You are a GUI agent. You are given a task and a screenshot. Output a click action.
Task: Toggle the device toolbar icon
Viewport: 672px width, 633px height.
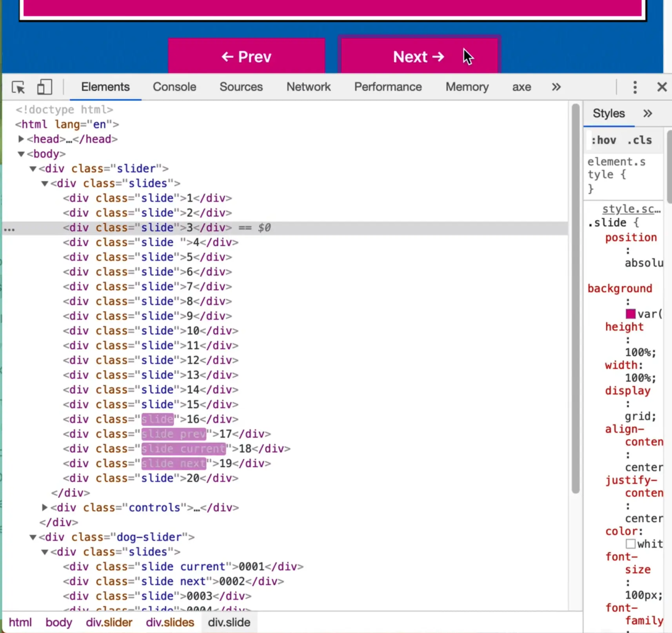pos(44,87)
